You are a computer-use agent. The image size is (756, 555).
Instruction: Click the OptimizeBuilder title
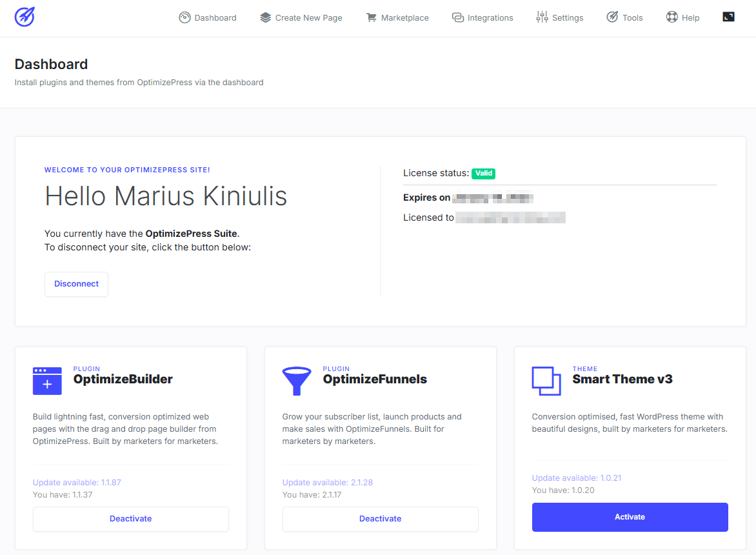123,379
